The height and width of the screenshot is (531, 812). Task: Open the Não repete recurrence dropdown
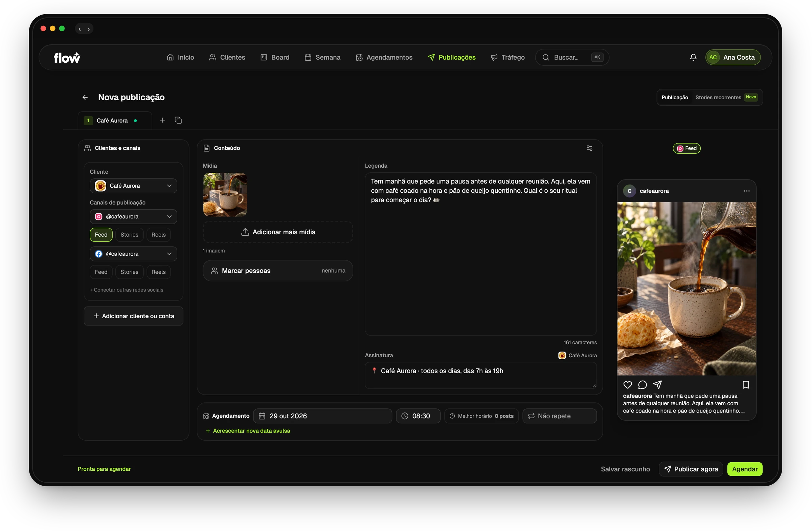pos(560,416)
